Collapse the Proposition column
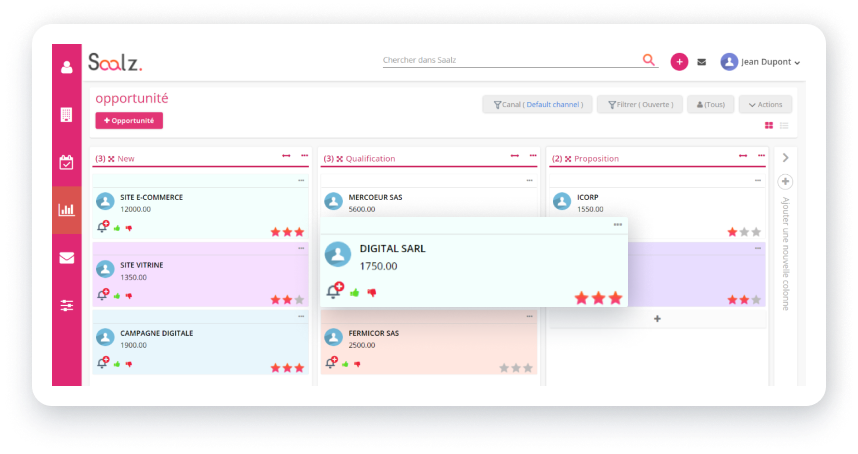 point(568,159)
